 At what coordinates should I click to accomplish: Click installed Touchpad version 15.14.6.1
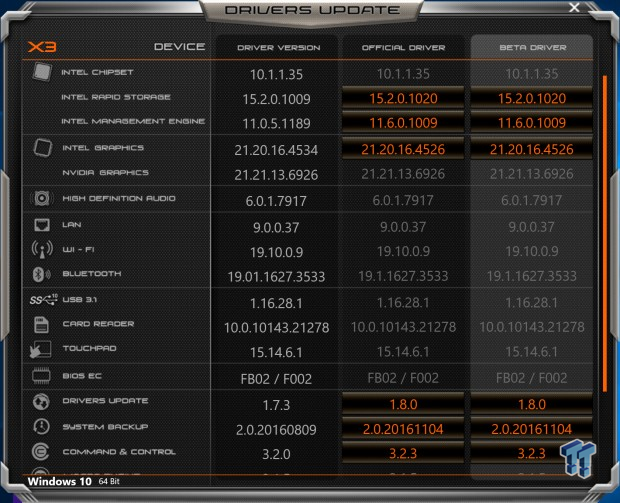276,352
